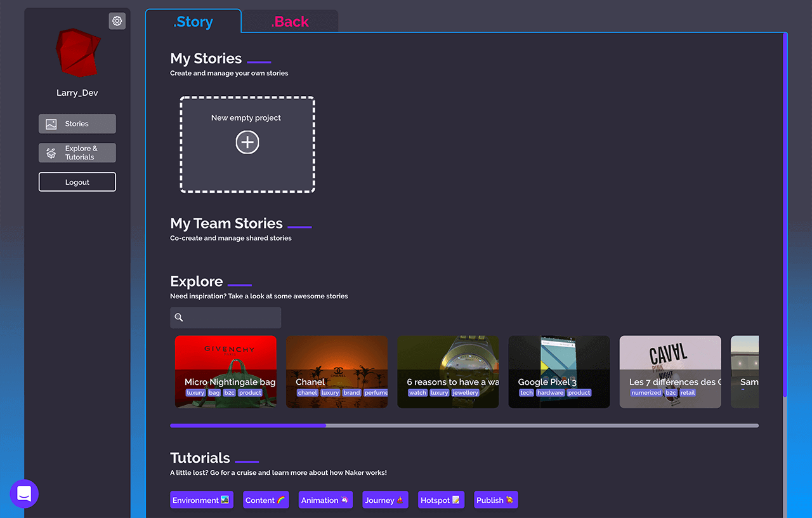Screen dimensions: 812x518
Task: Click the magnifier icon in Explore search
Action: (x=179, y=317)
